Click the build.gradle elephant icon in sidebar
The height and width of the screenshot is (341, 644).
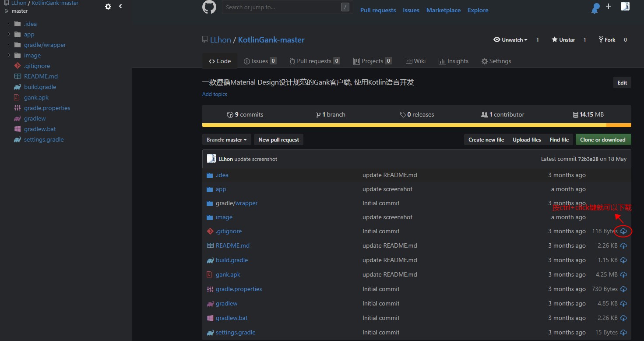tap(18, 87)
